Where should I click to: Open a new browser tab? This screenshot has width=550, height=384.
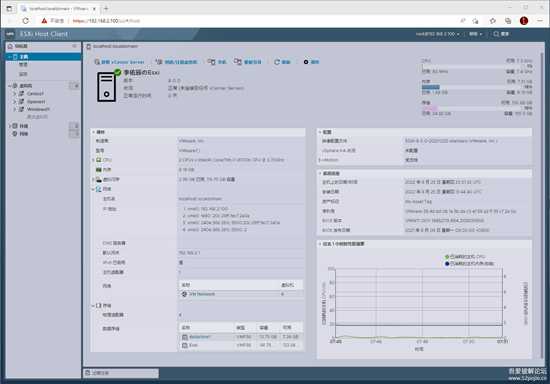click(x=106, y=8)
